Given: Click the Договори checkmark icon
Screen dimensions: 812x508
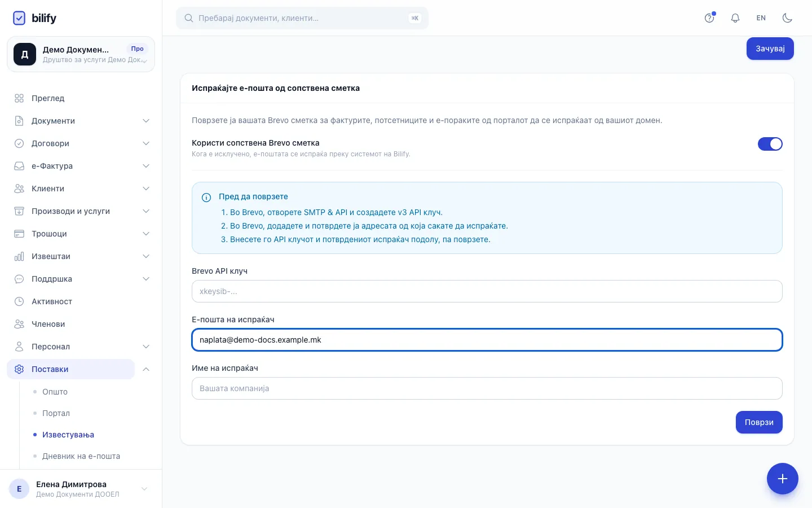Looking at the screenshot, I should (x=19, y=143).
